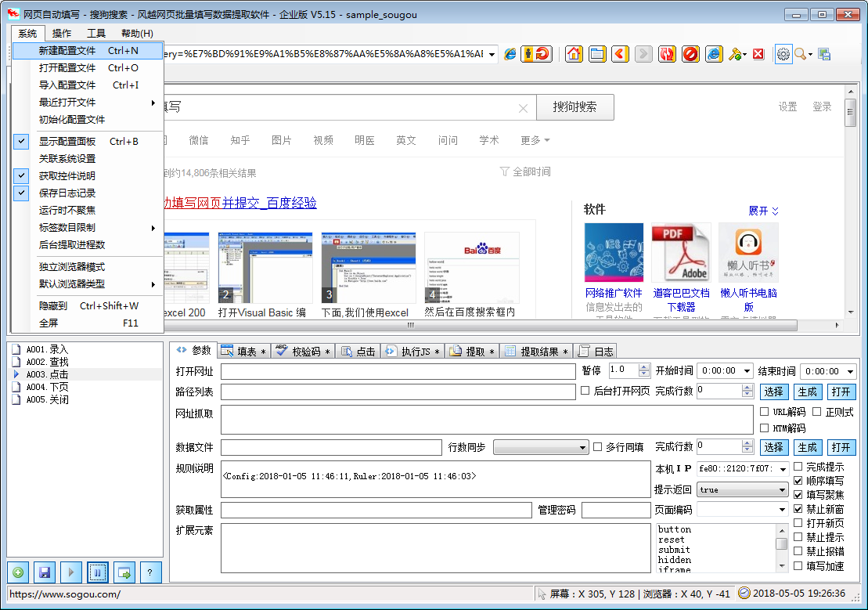Image resolution: width=868 pixels, height=610 pixels.
Task: Click the red stop loading icon
Action: [x=690, y=54]
